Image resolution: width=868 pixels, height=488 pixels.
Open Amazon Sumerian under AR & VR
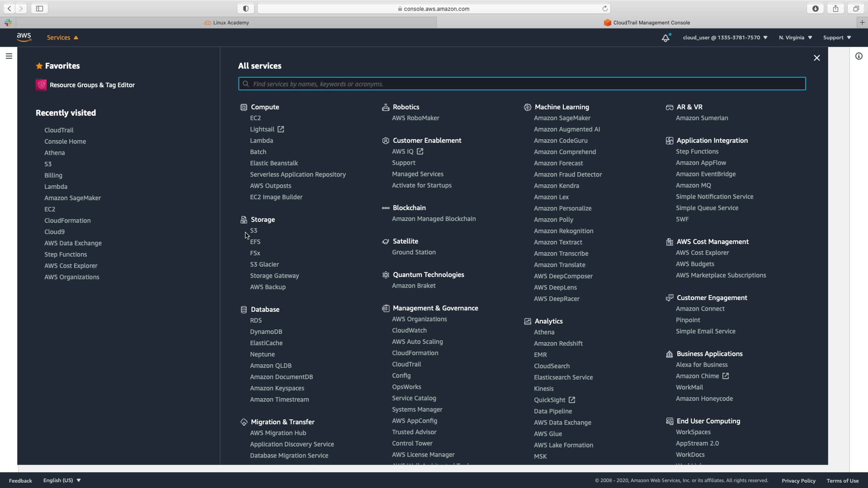pyautogui.click(x=702, y=118)
